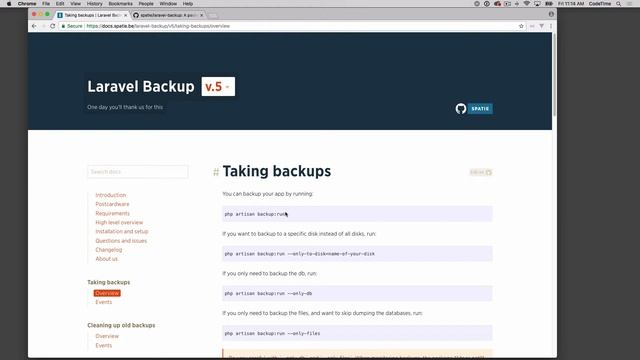Open the High level overview link
Screen dimensions: 640x360
point(119,222)
